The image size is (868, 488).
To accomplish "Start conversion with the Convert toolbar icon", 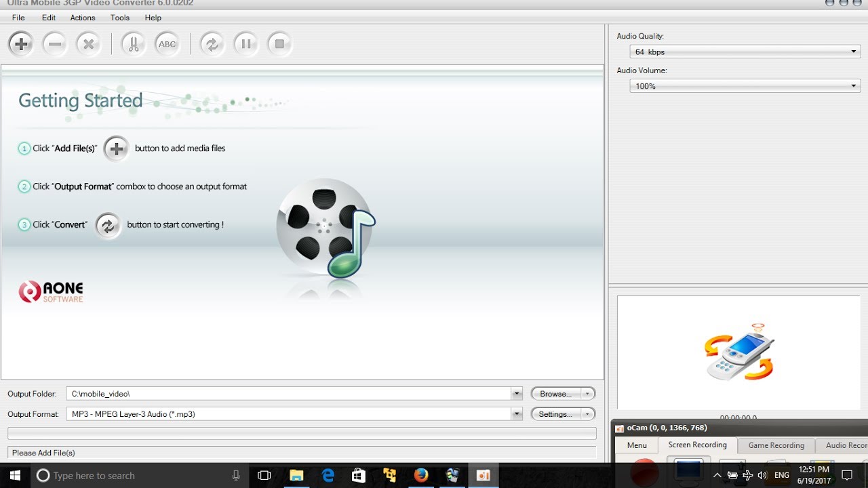I will click(212, 44).
